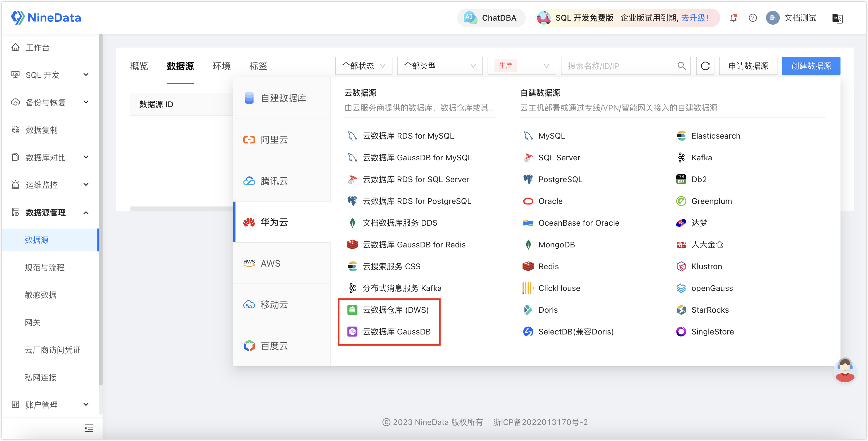This screenshot has width=868, height=441.
Task: Open the help question mark icon
Action: pyautogui.click(x=753, y=18)
